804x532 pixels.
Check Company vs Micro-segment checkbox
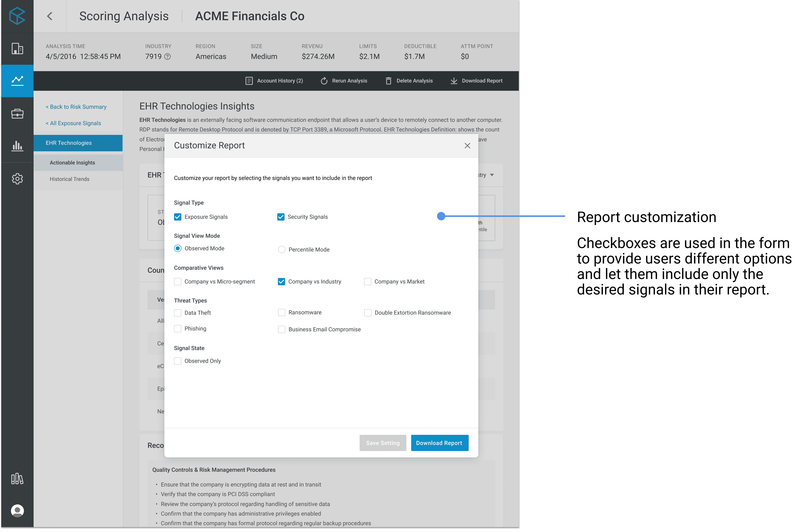178,282
